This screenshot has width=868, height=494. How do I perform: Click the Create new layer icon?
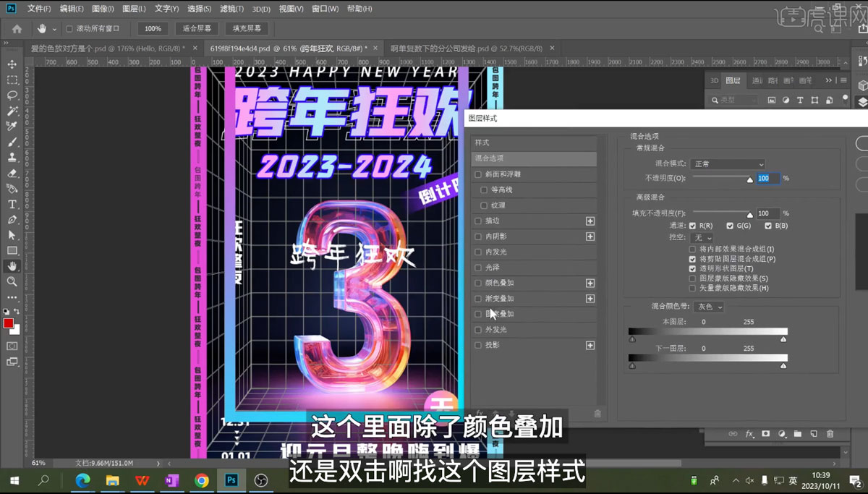coord(813,434)
